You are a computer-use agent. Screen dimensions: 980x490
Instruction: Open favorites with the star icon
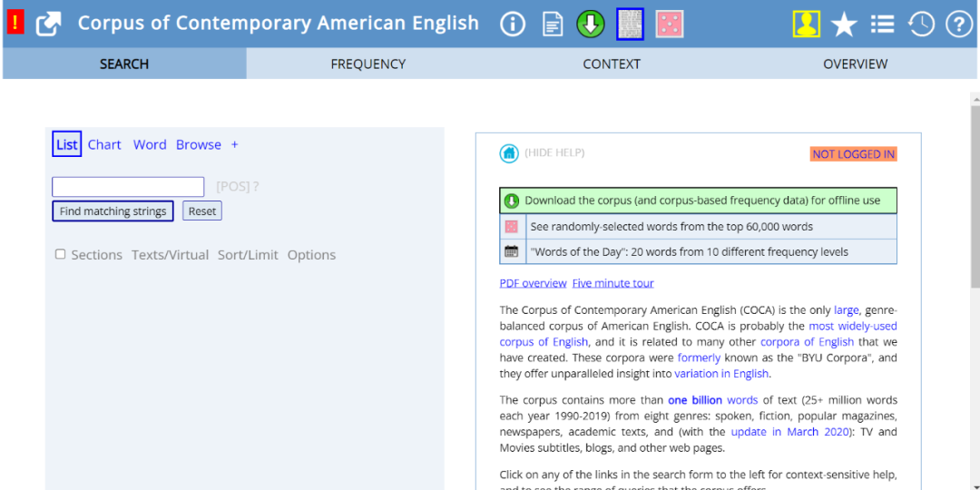[843, 25]
